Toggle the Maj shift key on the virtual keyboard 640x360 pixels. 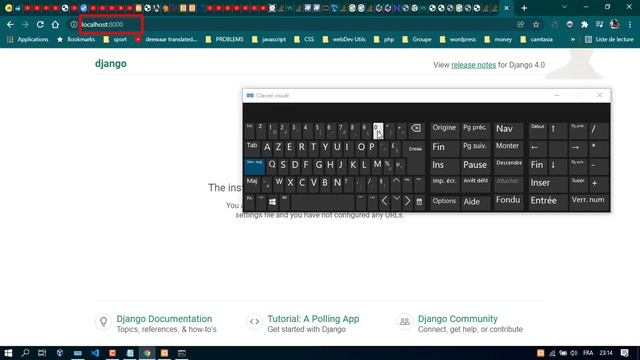pyautogui.click(x=252, y=184)
